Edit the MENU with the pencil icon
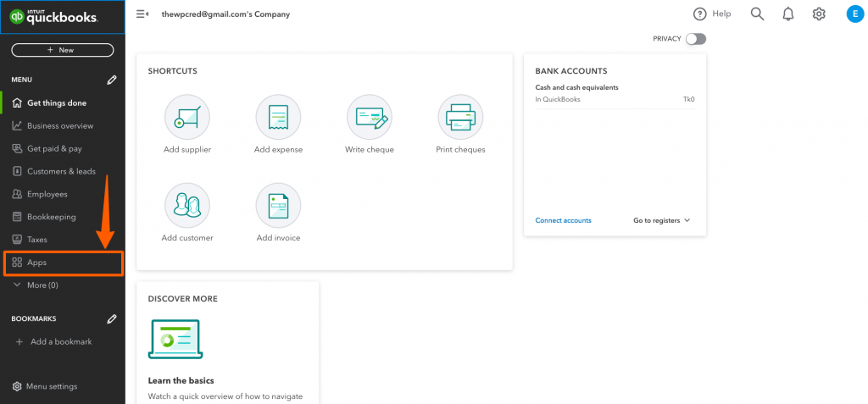This screenshot has height=404, width=868. (x=112, y=80)
